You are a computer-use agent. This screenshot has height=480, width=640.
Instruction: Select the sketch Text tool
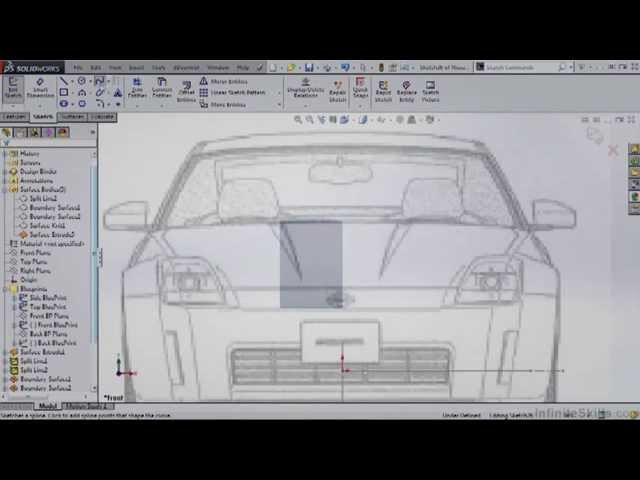118,93
